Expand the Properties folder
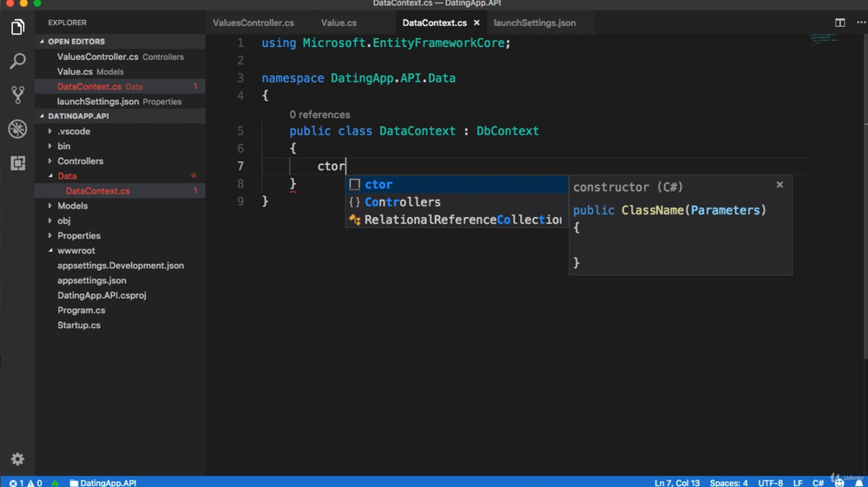 [79, 236]
